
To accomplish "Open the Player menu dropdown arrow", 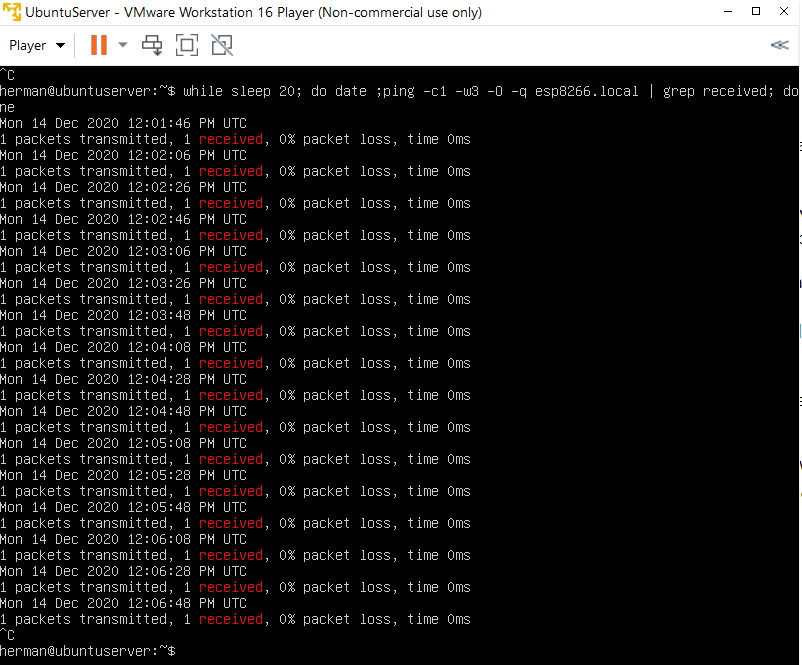I will [x=60, y=45].
